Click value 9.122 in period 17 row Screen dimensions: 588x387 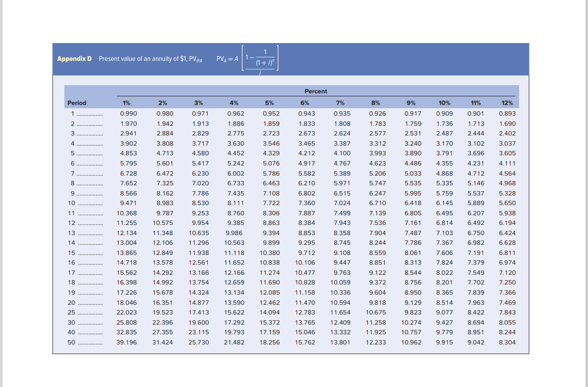(377, 272)
